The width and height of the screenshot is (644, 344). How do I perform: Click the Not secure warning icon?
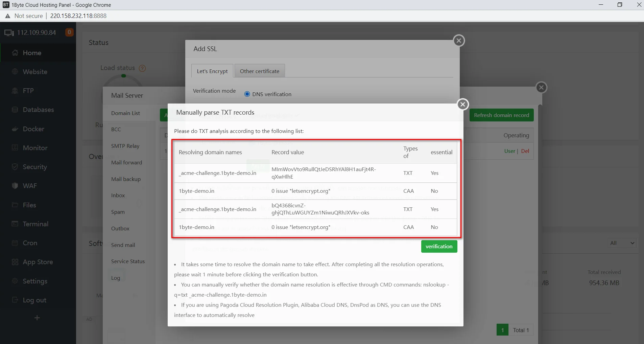[8, 16]
